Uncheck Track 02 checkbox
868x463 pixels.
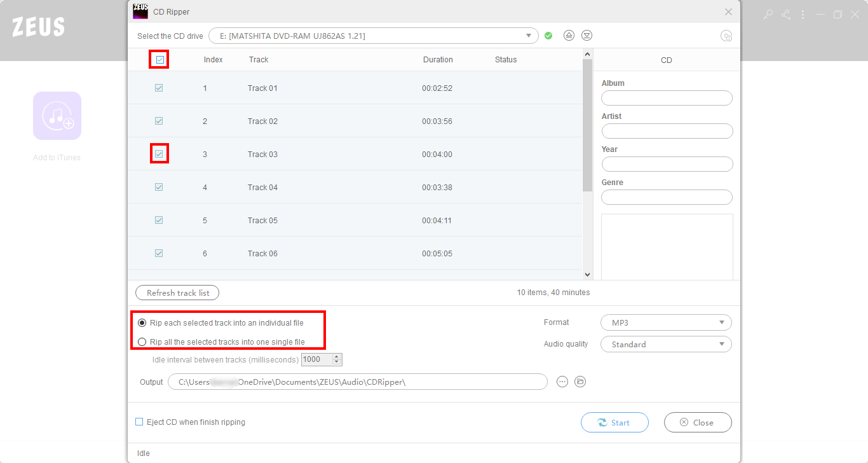(159, 121)
